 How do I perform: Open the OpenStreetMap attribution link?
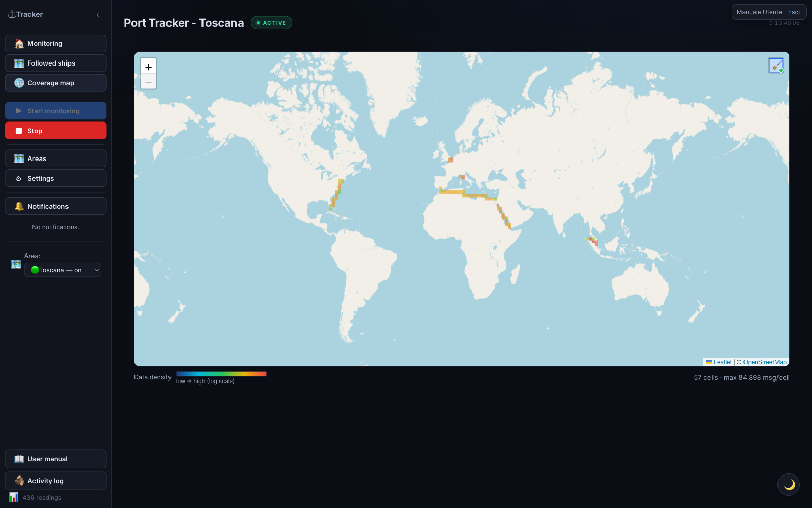(x=765, y=362)
